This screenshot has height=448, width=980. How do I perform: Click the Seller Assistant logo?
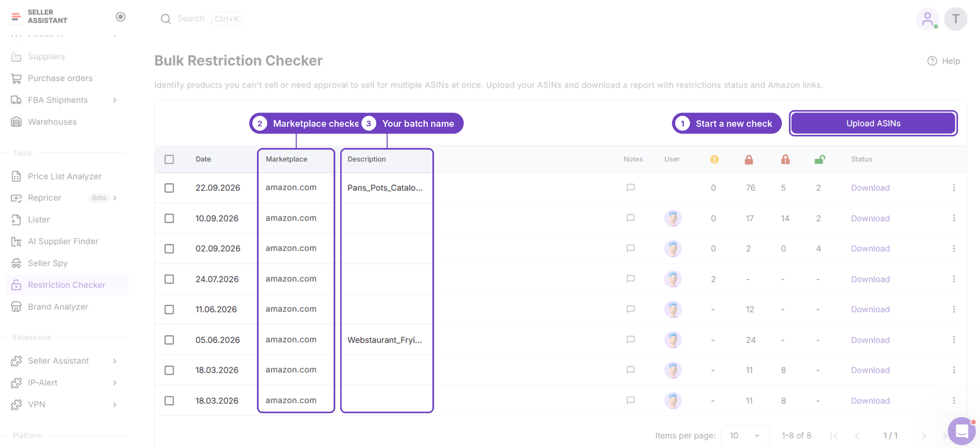tap(39, 16)
